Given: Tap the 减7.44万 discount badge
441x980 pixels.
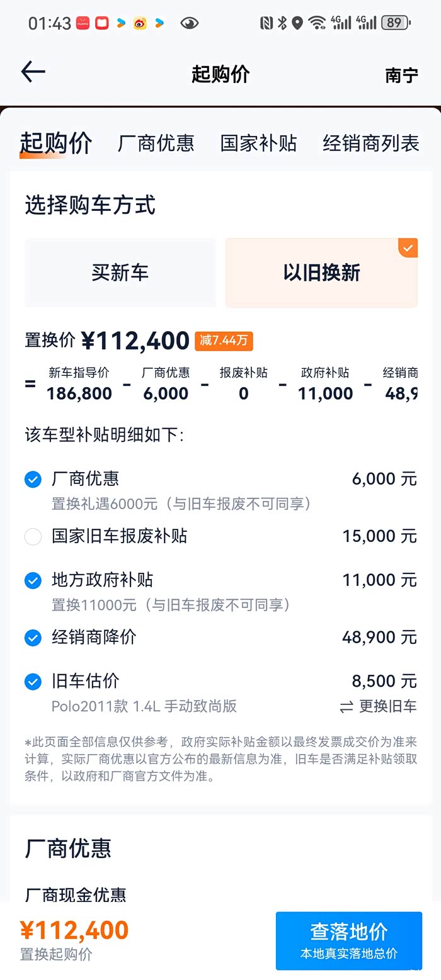Looking at the screenshot, I should click(224, 341).
